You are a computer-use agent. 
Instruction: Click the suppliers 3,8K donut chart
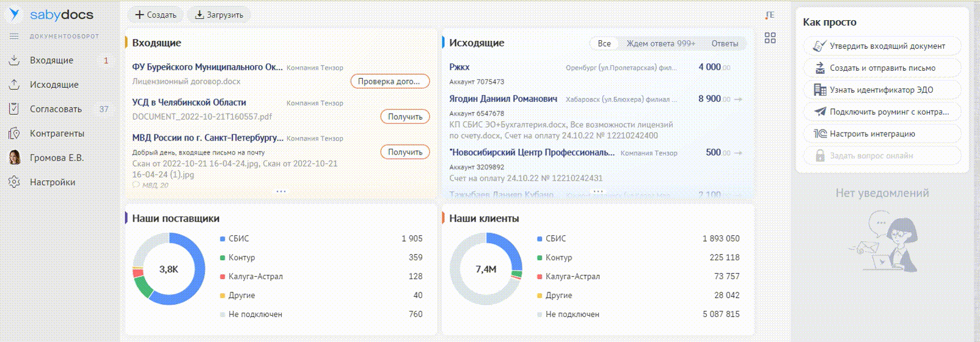coord(169,269)
